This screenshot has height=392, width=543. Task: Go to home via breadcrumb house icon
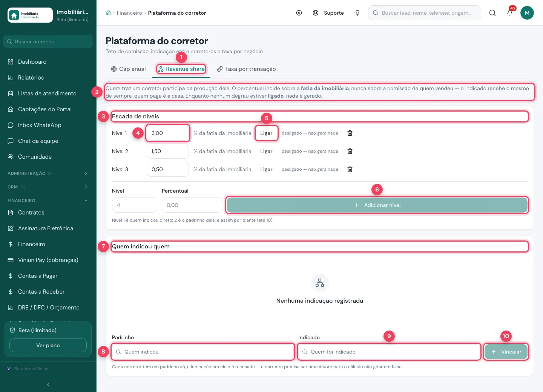108,13
